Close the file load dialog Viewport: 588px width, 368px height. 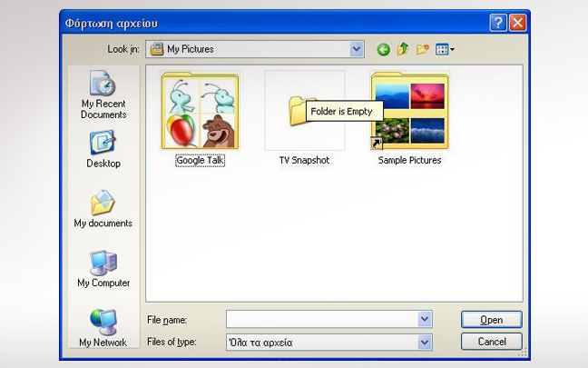[x=517, y=23]
